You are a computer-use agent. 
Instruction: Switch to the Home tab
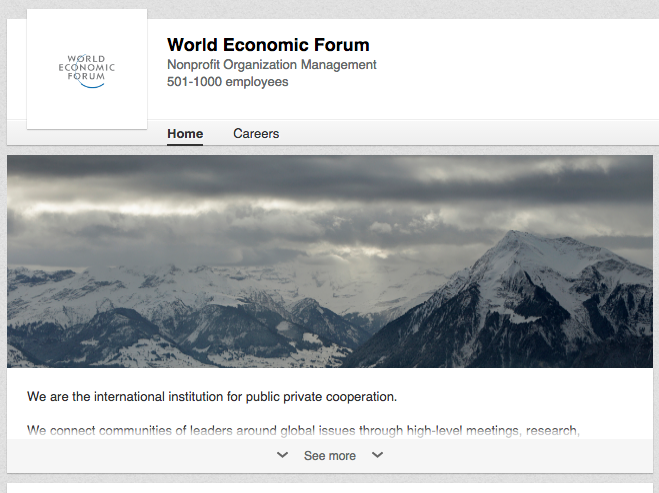click(185, 134)
